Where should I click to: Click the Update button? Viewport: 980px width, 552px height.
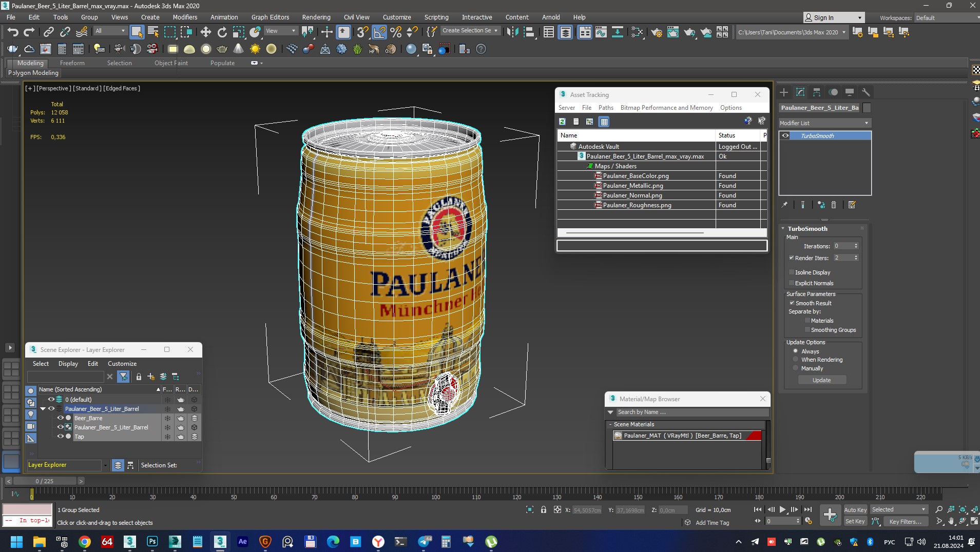point(822,380)
